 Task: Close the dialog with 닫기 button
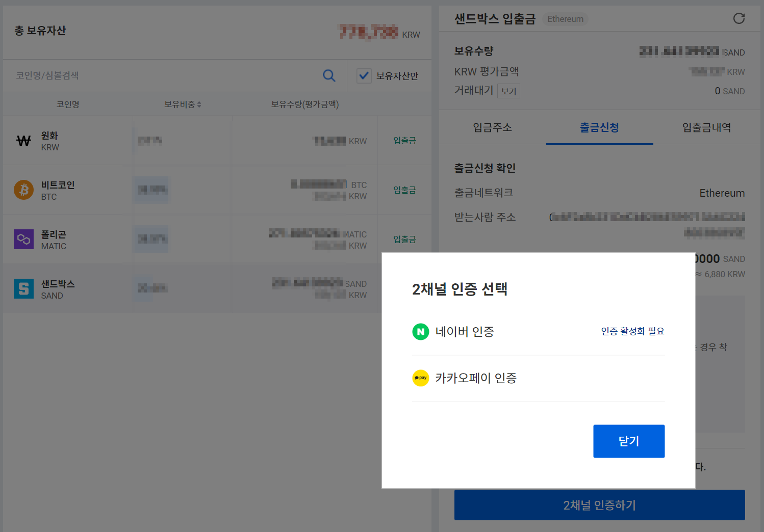point(629,441)
